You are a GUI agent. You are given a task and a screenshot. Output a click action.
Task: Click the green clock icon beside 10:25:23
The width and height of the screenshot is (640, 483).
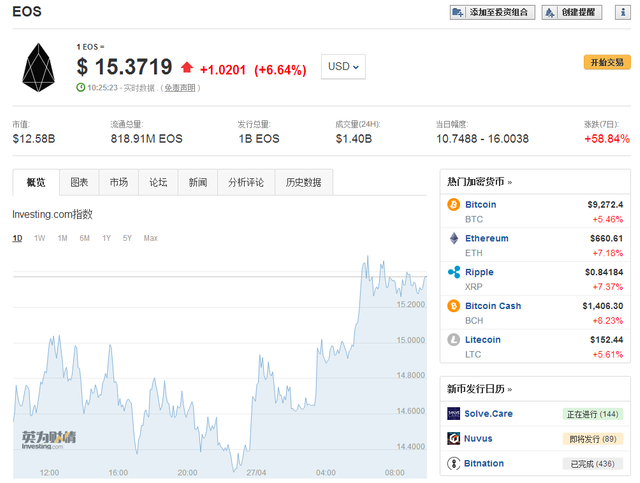point(80,87)
